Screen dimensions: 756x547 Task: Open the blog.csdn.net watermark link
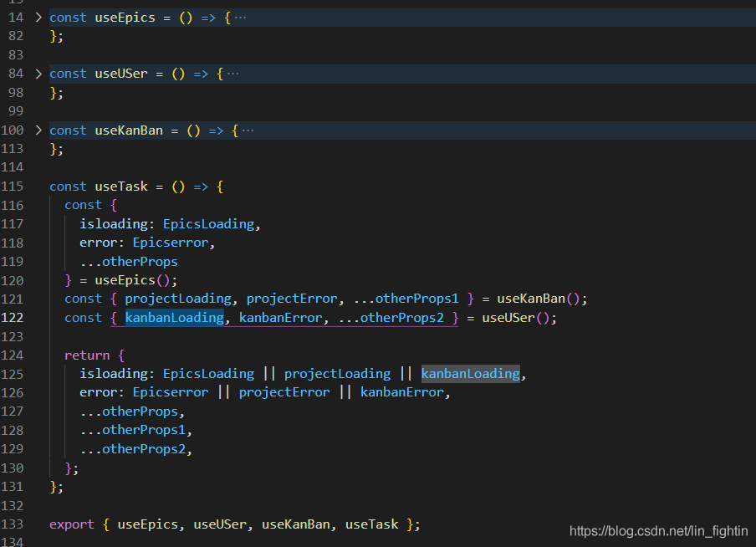(x=657, y=531)
